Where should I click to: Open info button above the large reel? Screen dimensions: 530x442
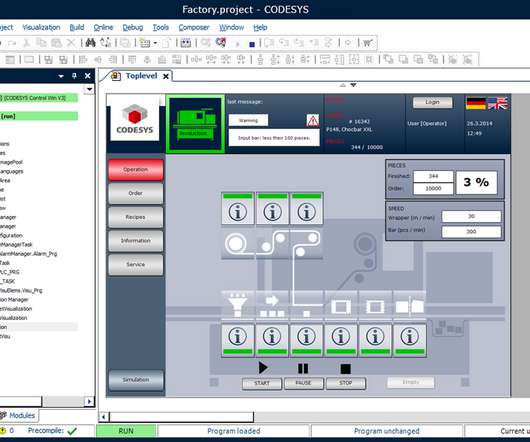click(237, 208)
